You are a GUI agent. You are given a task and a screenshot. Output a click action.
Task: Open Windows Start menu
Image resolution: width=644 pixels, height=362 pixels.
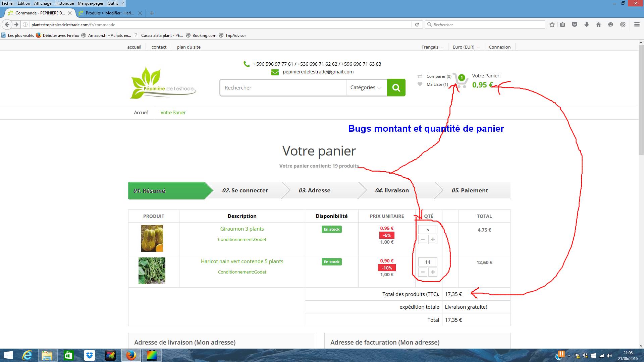click(8, 355)
